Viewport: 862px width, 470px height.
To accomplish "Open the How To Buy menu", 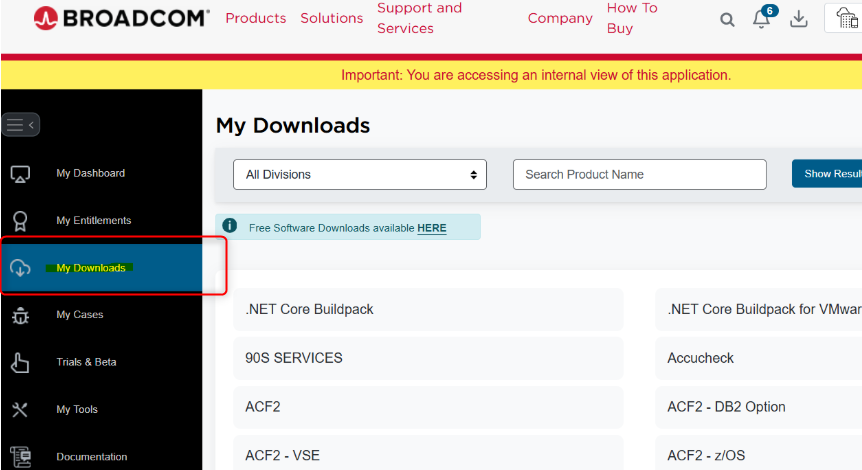I will tap(632, 18).
